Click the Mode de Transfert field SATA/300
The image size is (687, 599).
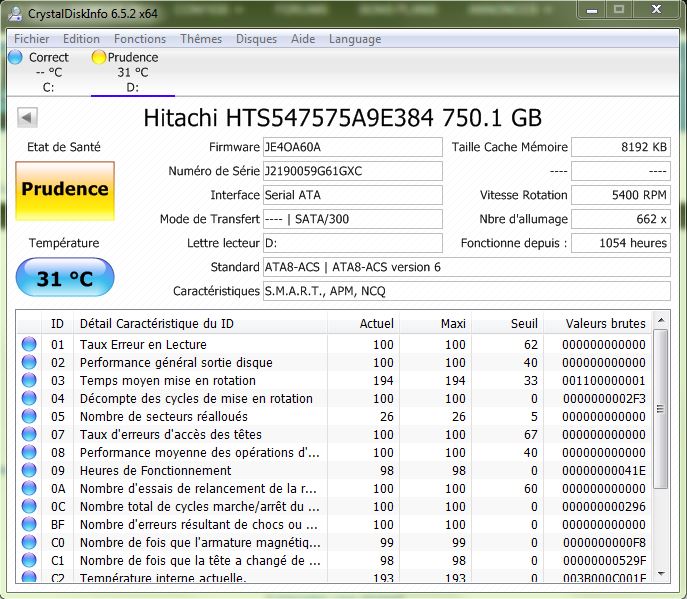(352, 219)
